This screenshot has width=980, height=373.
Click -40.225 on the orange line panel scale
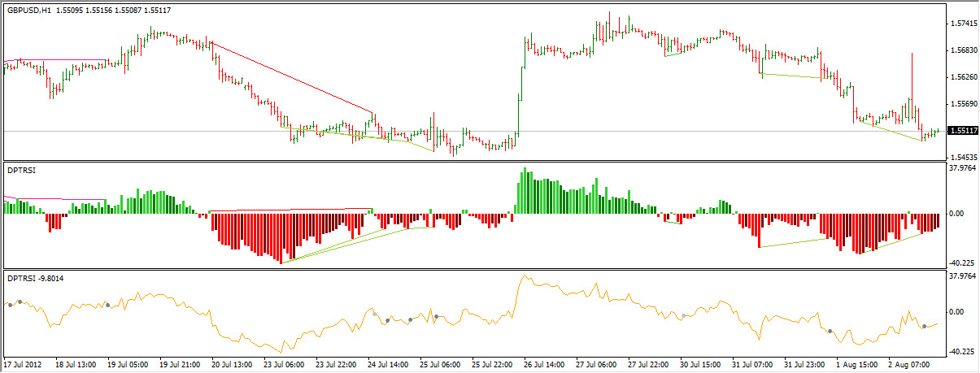962,351
